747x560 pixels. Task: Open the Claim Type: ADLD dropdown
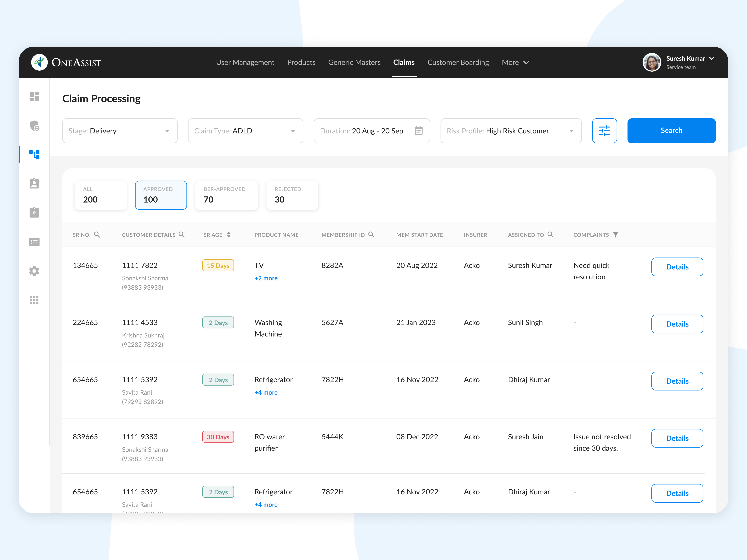[x=245, y=131]
